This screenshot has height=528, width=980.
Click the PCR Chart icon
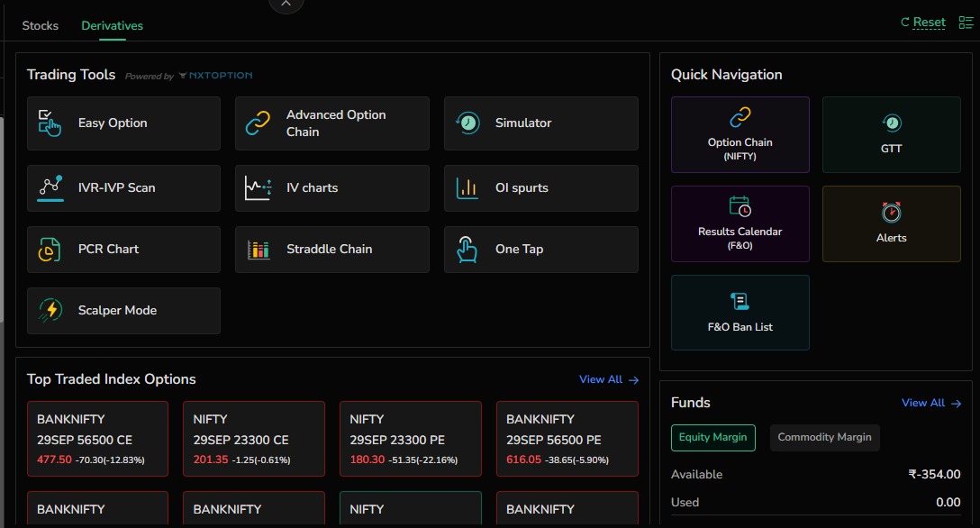pos(50,250)
